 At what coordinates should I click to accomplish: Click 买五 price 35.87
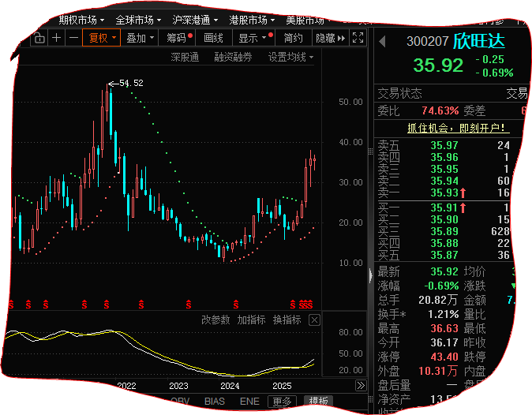click(x=444, y=255)
